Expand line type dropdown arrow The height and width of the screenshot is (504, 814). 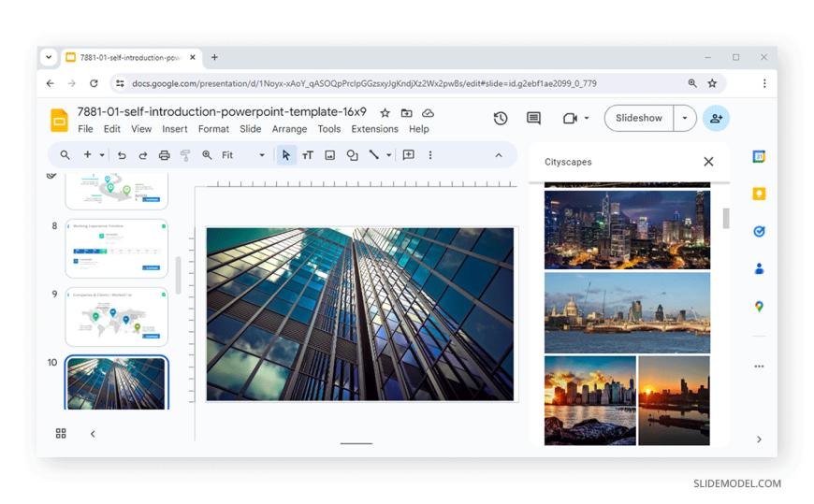click(x=388, y=155)
